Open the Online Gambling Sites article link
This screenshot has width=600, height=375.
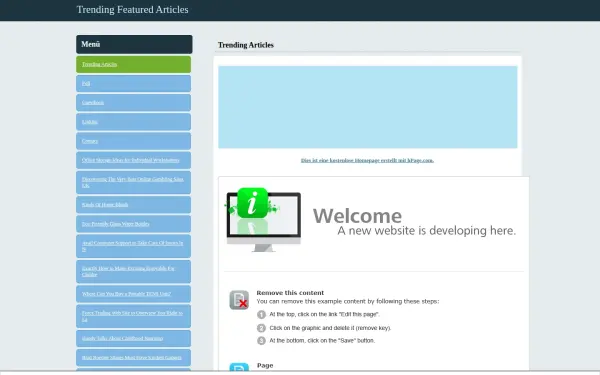point(134,182)
